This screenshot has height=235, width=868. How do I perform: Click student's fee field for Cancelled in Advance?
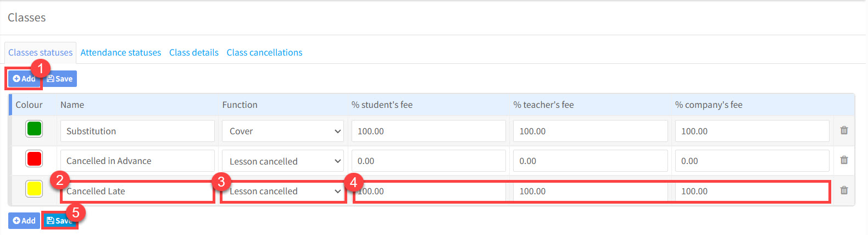tap(429, 161)
